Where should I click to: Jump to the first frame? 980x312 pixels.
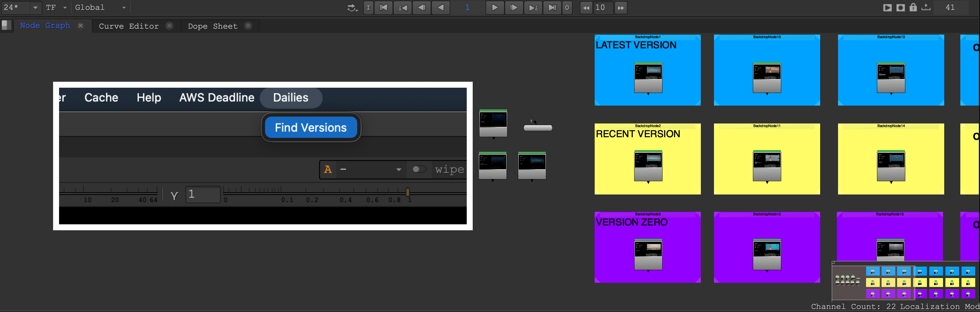[x=384, y=8]
